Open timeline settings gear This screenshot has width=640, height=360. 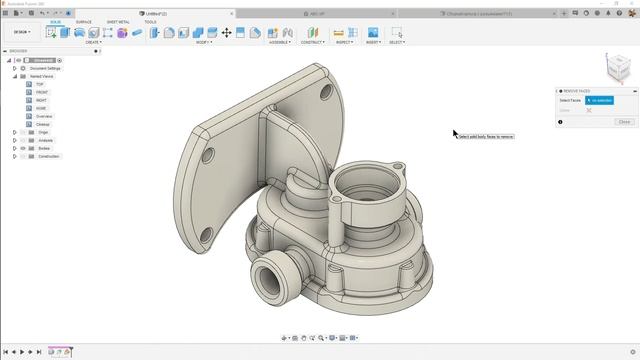tap(633, 352)
